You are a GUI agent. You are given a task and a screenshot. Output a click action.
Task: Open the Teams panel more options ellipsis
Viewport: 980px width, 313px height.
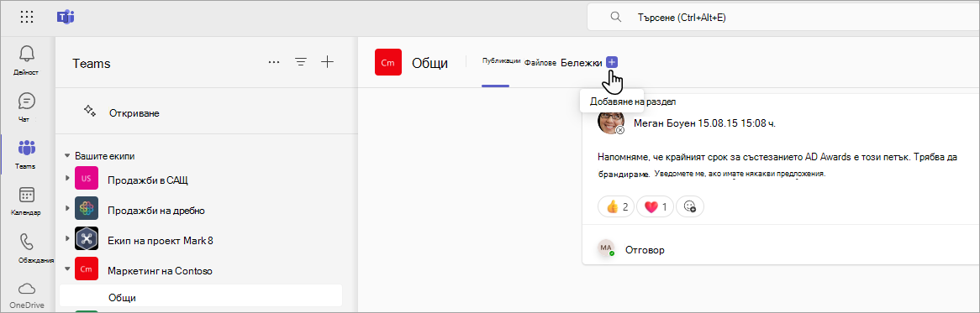click(274, 62)
